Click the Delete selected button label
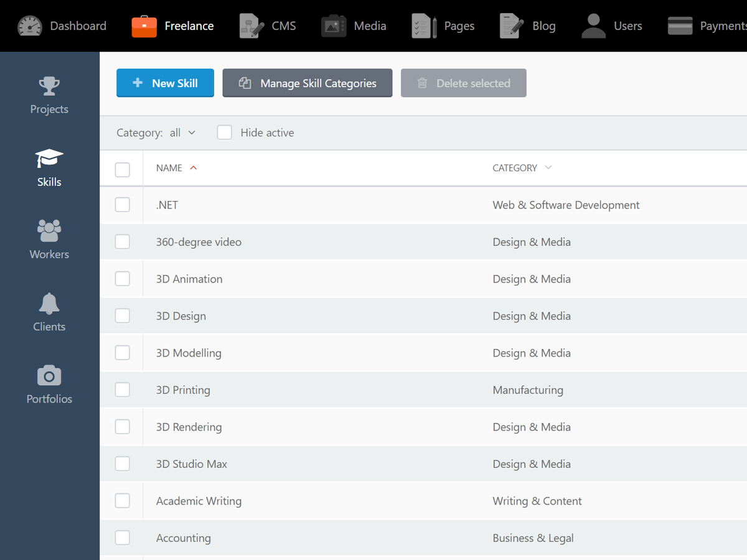 pos(473,83)
